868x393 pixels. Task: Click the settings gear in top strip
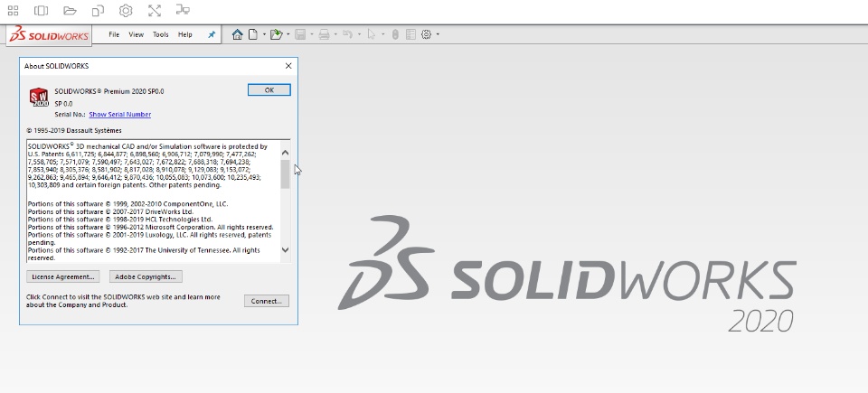pyautogui.click(x=126, y=11)
